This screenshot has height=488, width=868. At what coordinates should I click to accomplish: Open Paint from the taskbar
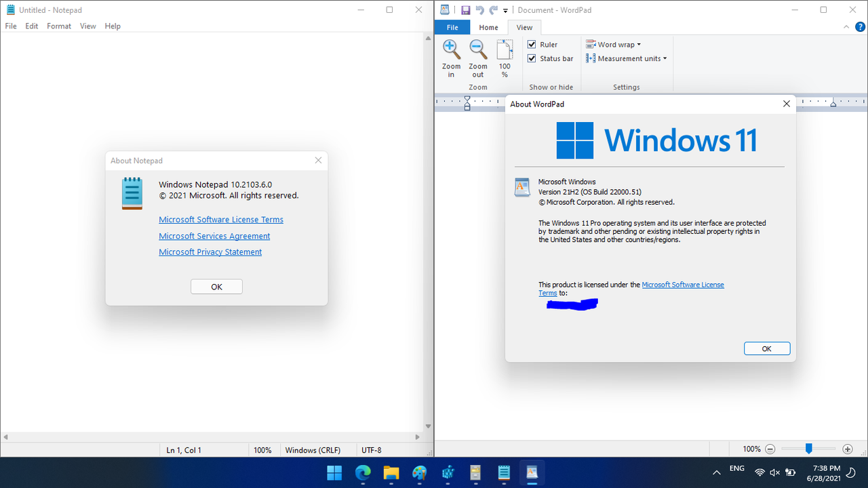pos(419,472)
